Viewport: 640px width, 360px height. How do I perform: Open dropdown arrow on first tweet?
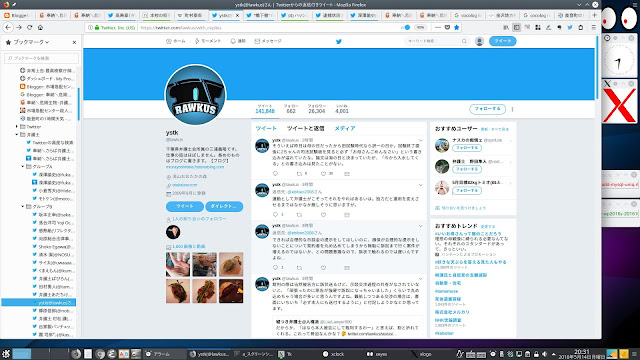click(420, 140)
